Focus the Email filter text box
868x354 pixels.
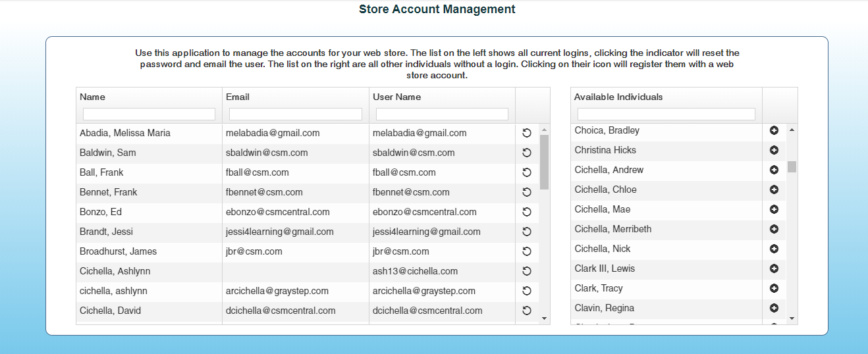(295, 114)
